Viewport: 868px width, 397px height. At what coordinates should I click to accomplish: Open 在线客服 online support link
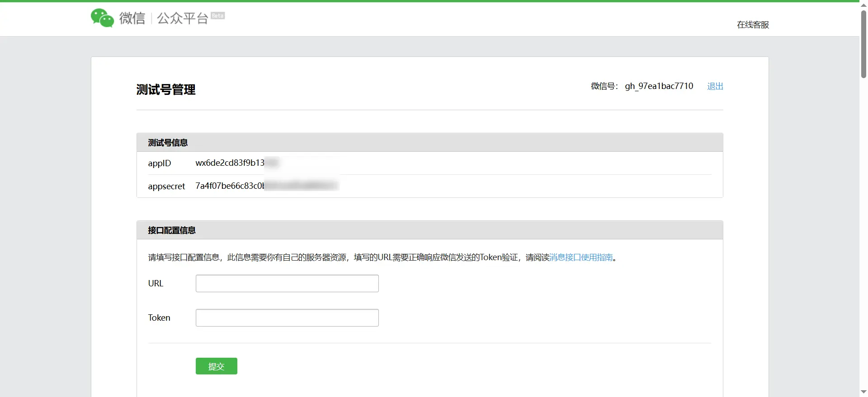point(753,25)
